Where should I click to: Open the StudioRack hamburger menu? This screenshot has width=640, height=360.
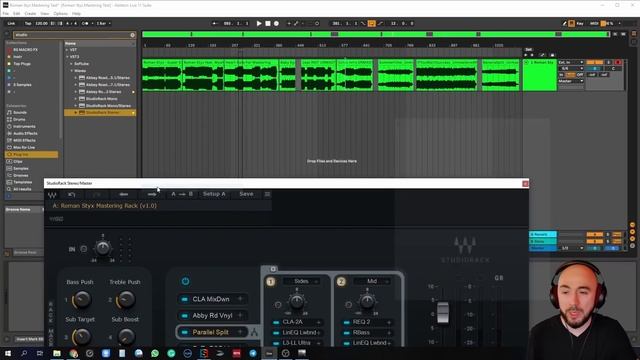click(x=267, y=194)
